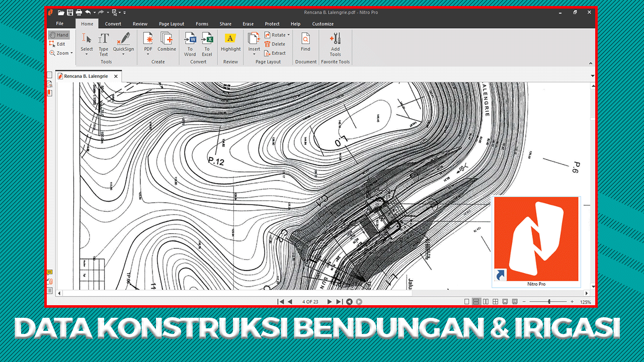
Task: Convert document To Word
Action: [x=190, y=44]
